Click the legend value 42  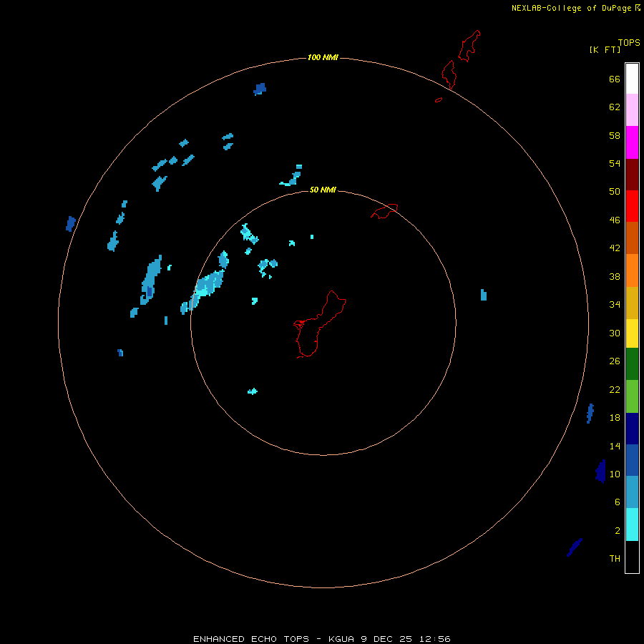615,248
